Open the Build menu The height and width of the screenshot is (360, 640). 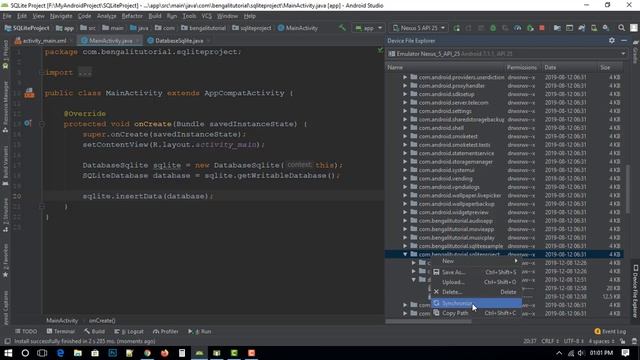pos(155,16)
